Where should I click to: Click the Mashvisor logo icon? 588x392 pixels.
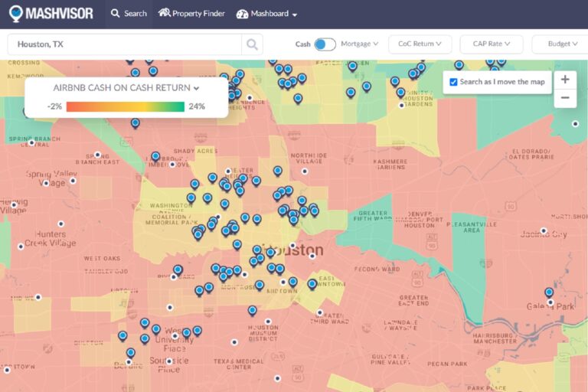(16, 14)
